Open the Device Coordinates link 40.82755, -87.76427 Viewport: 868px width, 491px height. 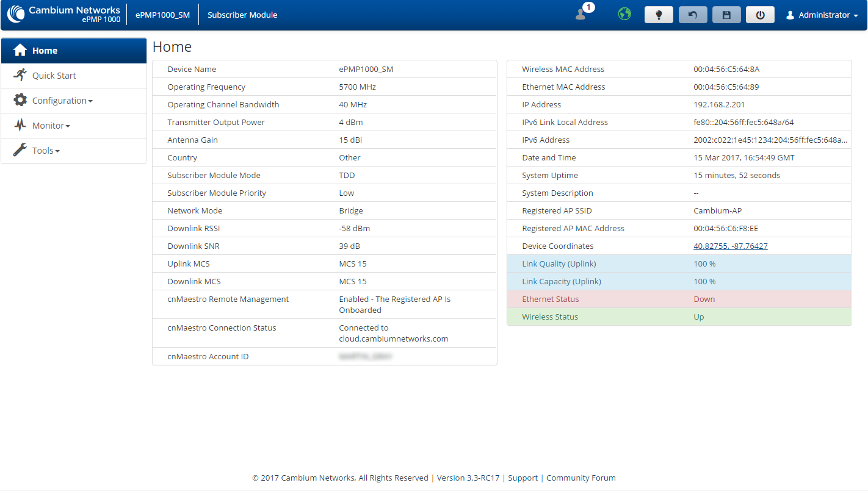tap(730, 246)
